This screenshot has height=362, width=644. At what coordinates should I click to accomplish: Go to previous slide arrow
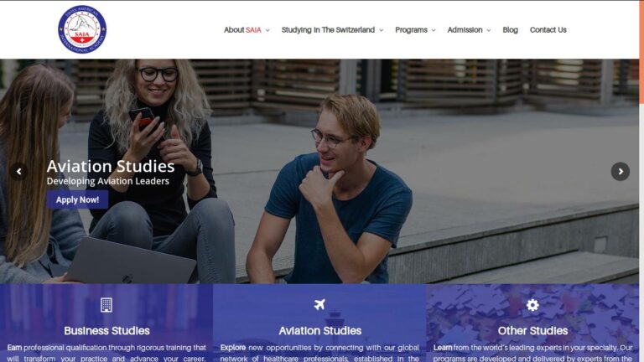click(x=19, y=172)
